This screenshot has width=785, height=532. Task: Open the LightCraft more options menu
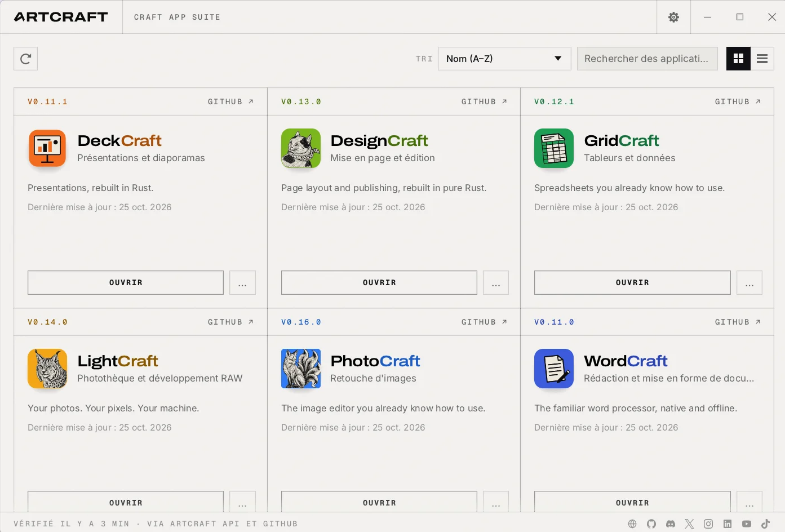pos(242,502)
